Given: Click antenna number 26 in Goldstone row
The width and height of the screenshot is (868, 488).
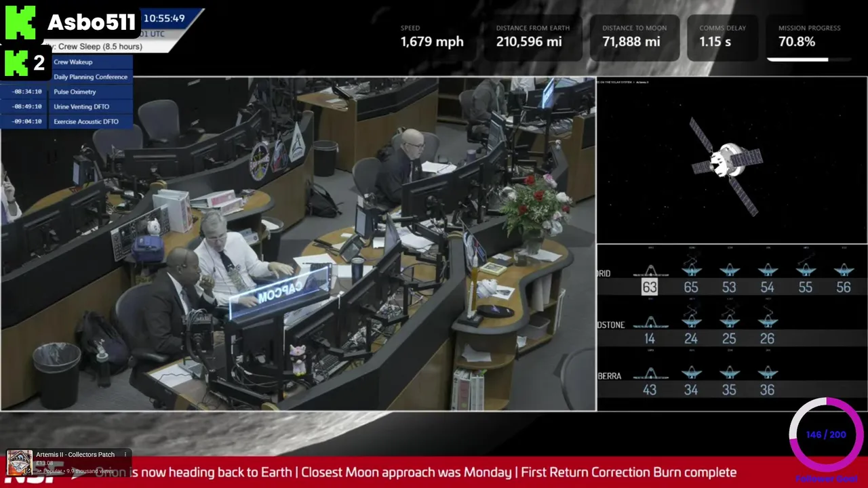Looking at the screenshot, I should click(x=767, y=339).
